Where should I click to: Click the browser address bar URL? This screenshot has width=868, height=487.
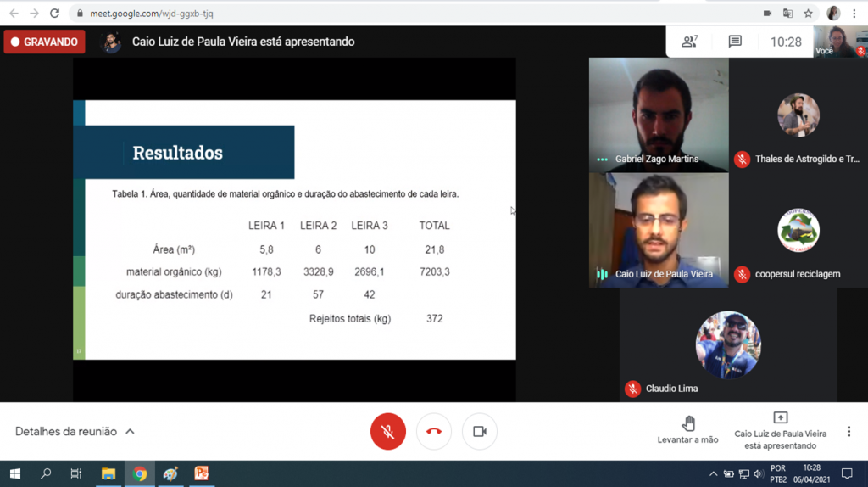click(152, 14)
